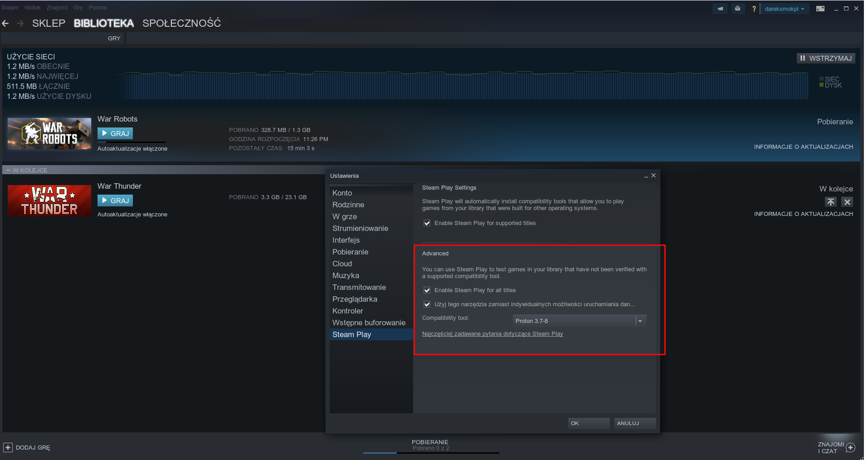The image size is (868, 460).
Task: Open the Steam Play FAQ link
Action: click(493, 334)
